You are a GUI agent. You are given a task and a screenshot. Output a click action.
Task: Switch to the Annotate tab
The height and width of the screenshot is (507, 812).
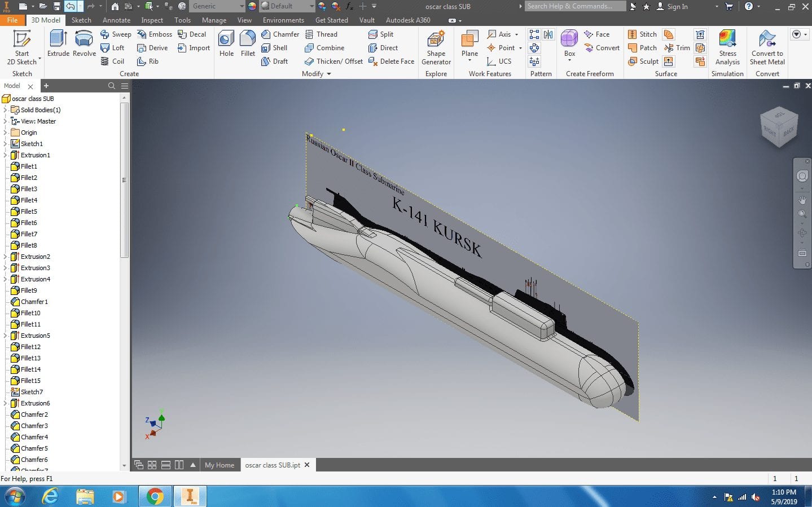tap(116, 20)
